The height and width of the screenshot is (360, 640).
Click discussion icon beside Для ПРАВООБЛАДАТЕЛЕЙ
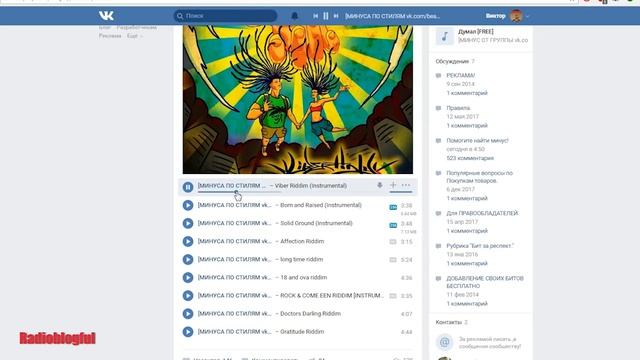pos(438,213)
